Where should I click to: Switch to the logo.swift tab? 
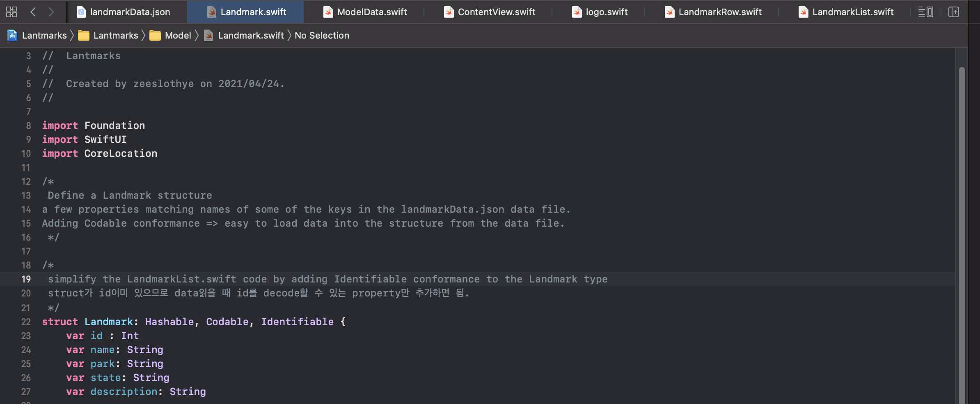coord(600,12)
